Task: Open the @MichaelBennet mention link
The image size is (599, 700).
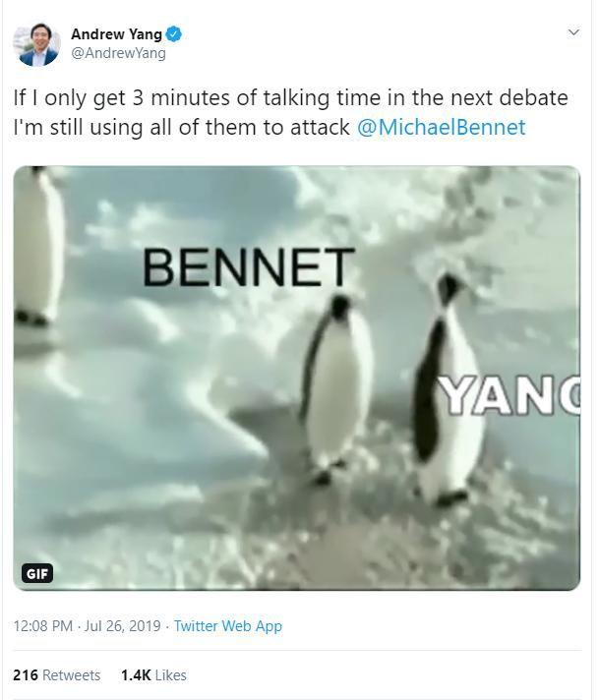Action: (442, 127)
